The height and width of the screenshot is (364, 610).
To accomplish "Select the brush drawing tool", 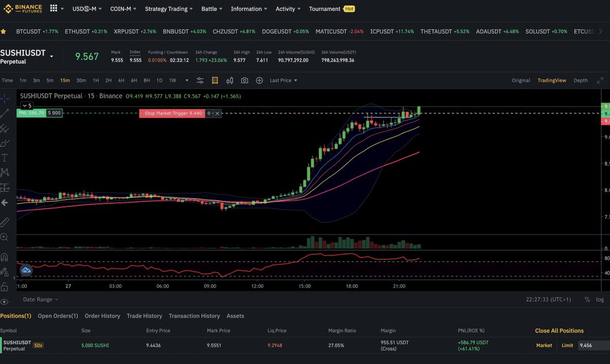I will pyautogui.click(x=5, y=143).
